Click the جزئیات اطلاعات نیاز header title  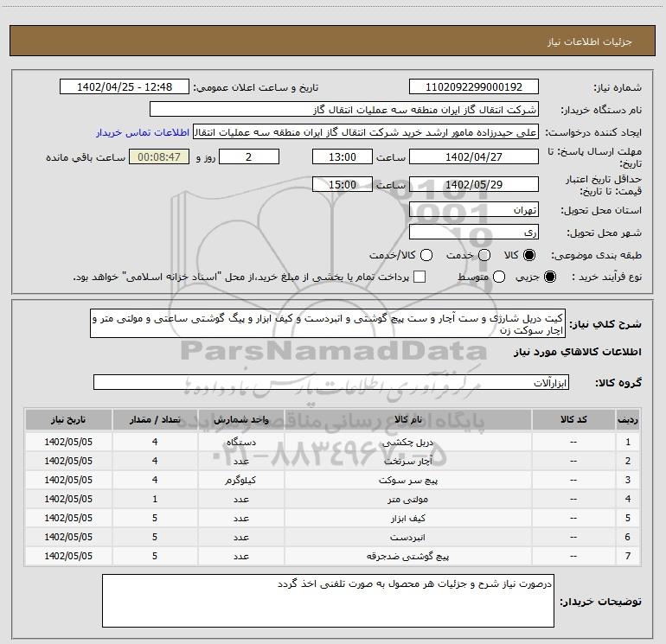(x=590, y=41)
